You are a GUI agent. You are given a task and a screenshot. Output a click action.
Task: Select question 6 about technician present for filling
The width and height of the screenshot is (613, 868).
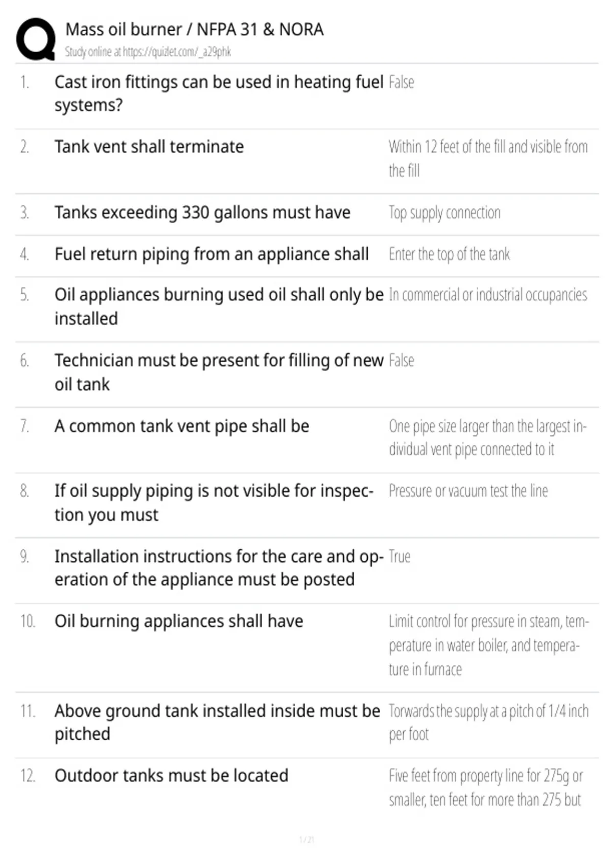(219, 372)
